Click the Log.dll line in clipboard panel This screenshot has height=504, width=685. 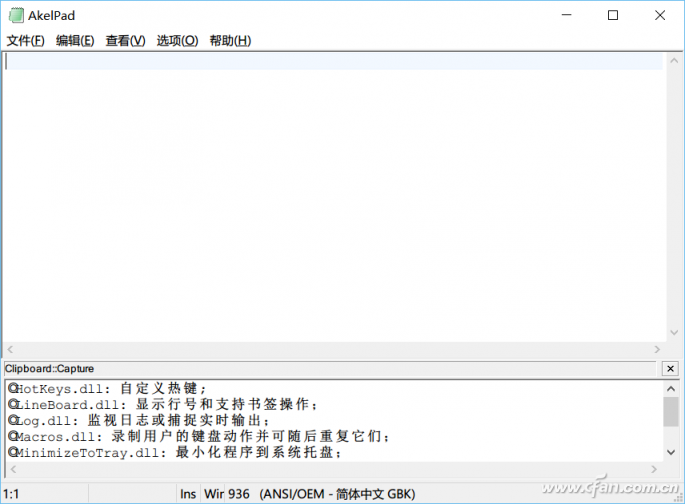click(139, 421)
